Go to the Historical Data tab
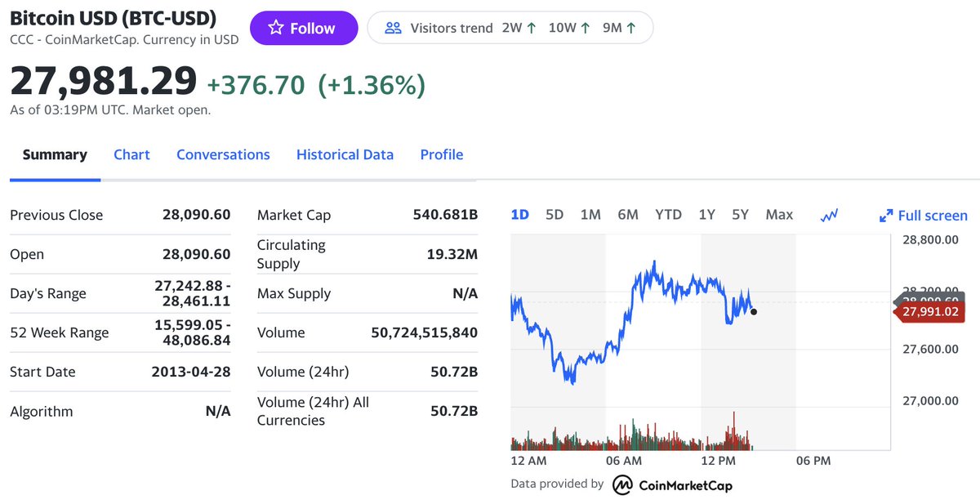The height and width of the screenshot is (504, 980). click(x=345, y=154)
